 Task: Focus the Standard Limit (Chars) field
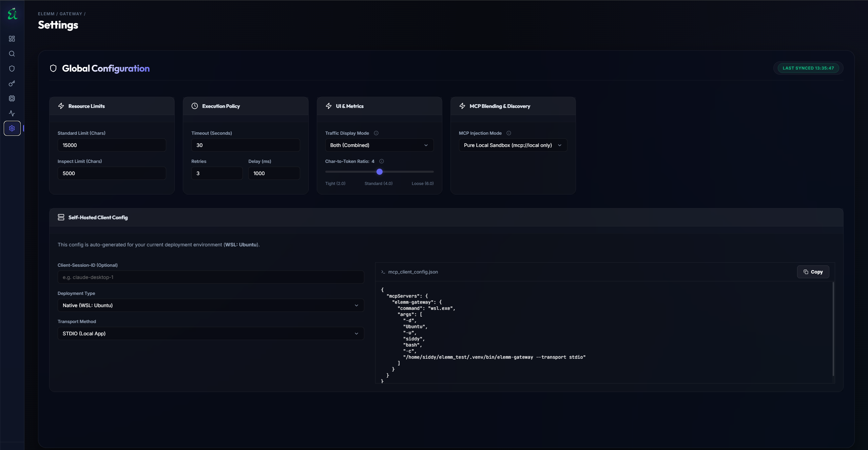tap(112, 145)
